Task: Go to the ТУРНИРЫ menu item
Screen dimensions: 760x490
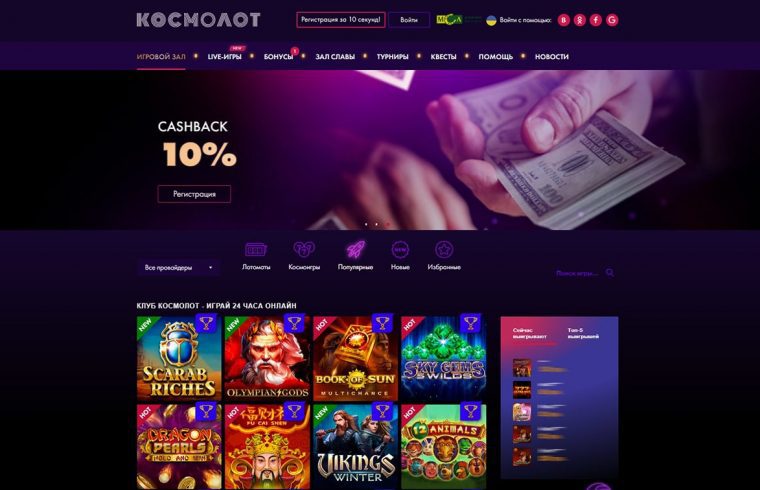Action: pyautogui.click(x=393, y=57)
